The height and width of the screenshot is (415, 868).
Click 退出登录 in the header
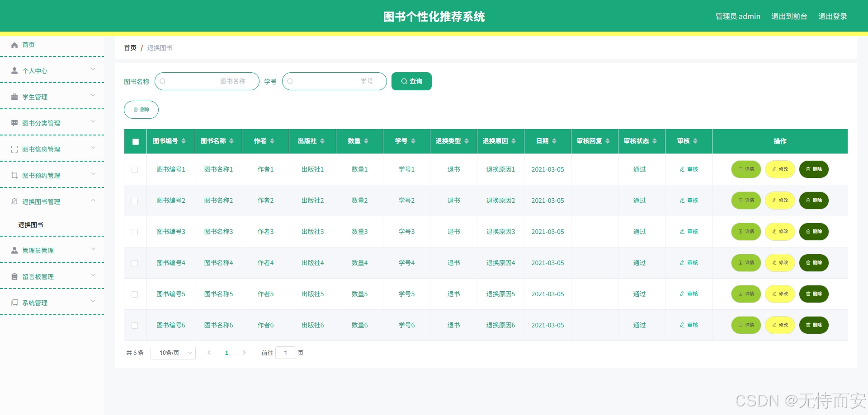click(x=833, y=16)
